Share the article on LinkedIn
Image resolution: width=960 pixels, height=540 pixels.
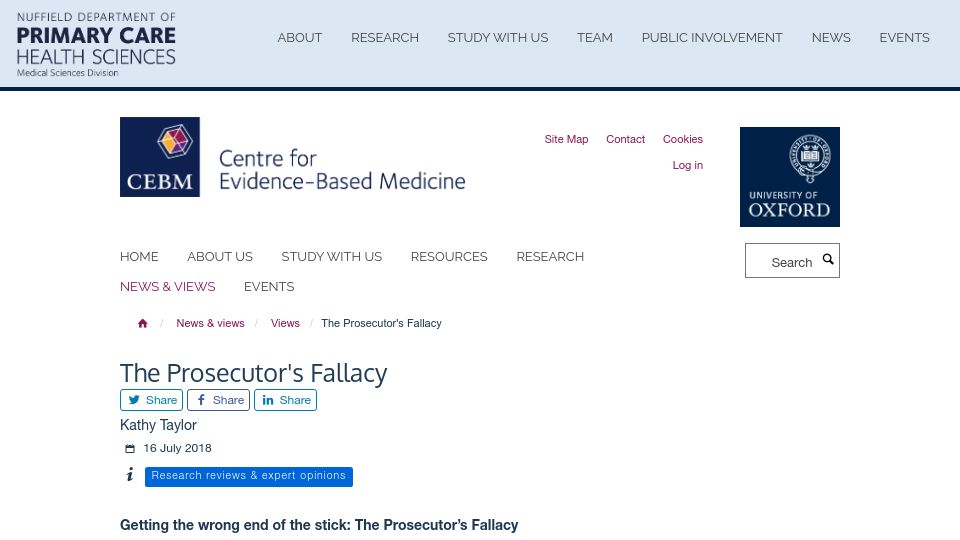tap(285, 400)
